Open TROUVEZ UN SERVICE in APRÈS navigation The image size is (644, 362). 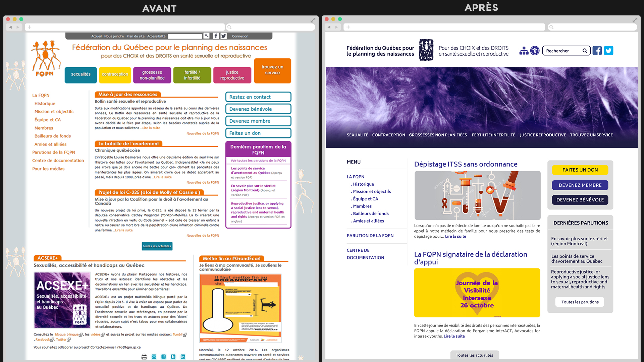pos(591,135)
